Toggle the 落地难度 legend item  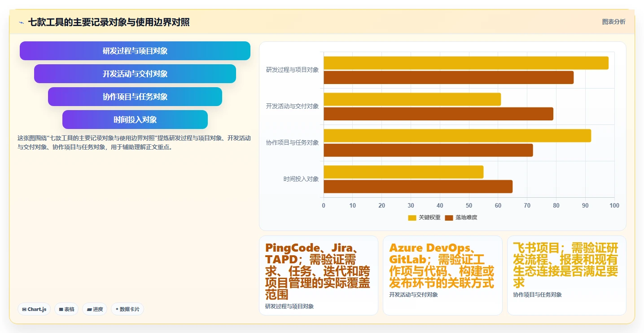[x=461, y=218]
